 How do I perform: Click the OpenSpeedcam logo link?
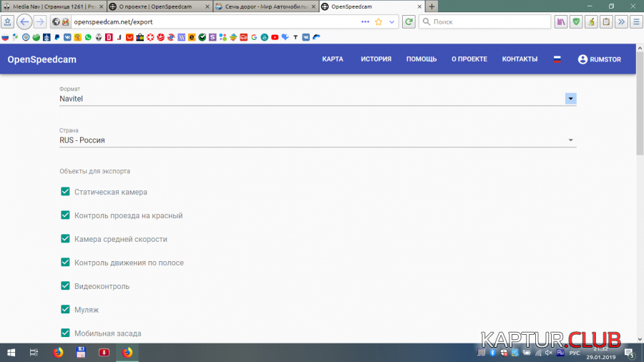pos(42,59)
